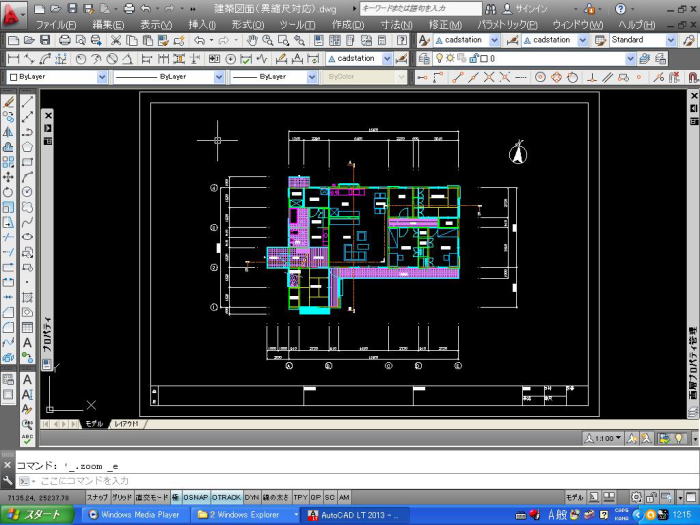Click the Table Style icon
This screenshot has width=700, height=525.
600,40
